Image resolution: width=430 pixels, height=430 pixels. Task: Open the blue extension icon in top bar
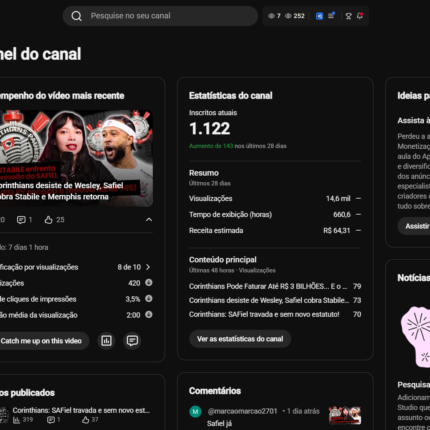pos(319,16)
